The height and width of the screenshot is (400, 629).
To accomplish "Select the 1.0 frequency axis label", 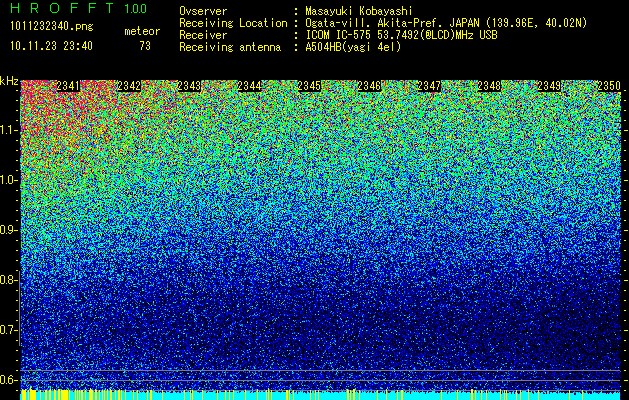I will (8, 180).
